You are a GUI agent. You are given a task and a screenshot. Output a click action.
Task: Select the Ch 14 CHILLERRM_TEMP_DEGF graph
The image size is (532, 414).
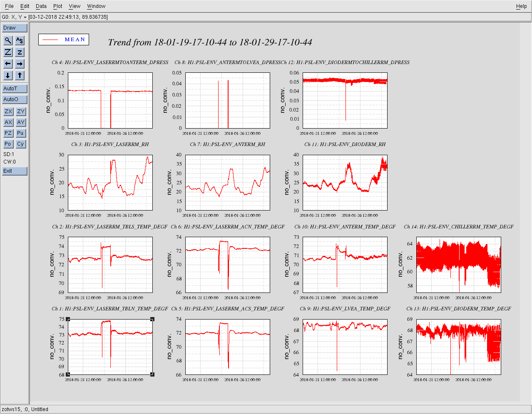[458, 265]
